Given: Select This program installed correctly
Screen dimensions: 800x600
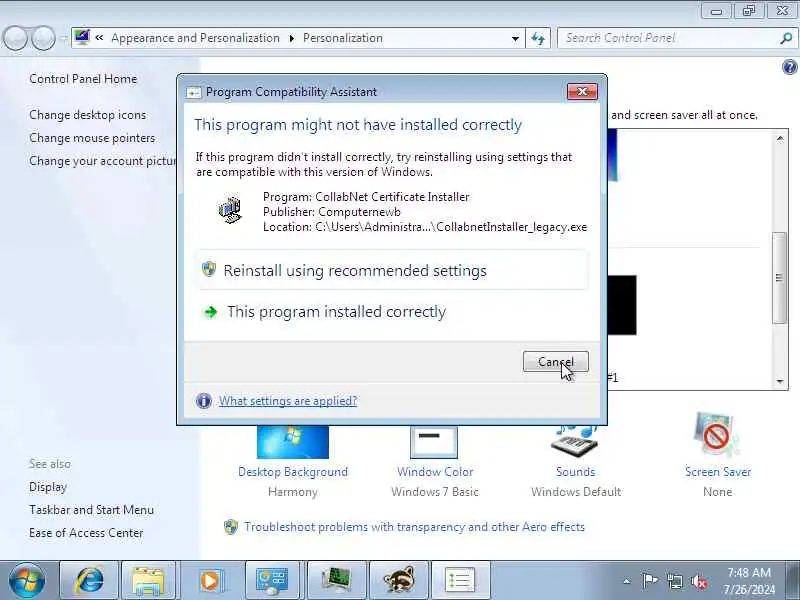Looking at the screenshot, I should [392, 312].
